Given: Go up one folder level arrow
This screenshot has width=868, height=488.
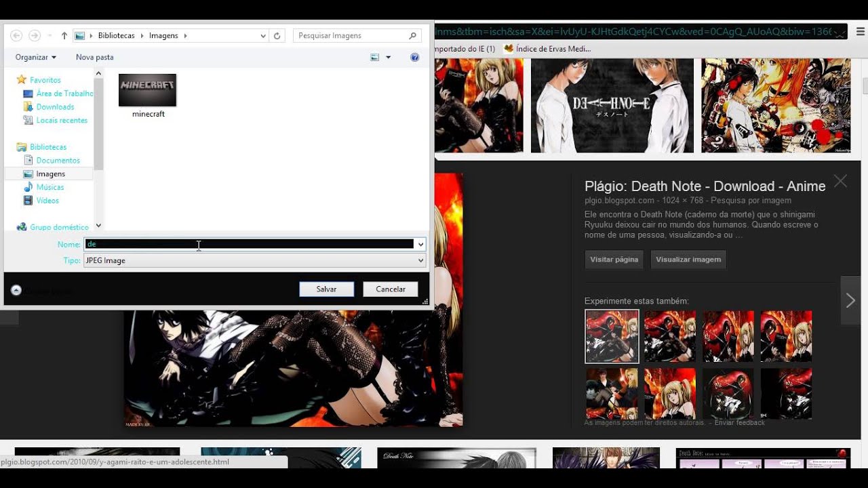Looking at the screenshot, I should 64,35.
